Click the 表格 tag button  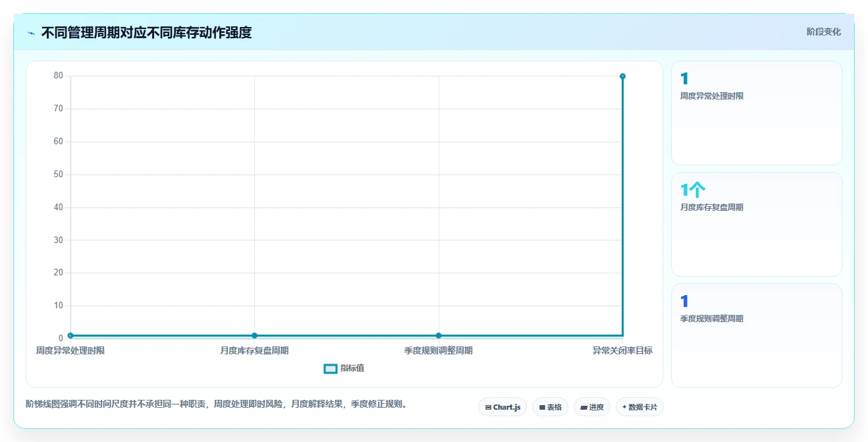click(x=551, y=407)
